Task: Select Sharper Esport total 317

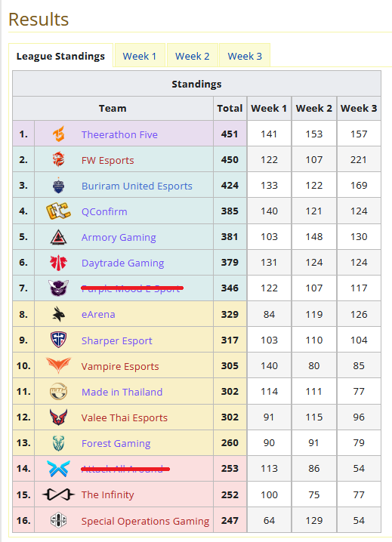Action: (x=230, y=340)
